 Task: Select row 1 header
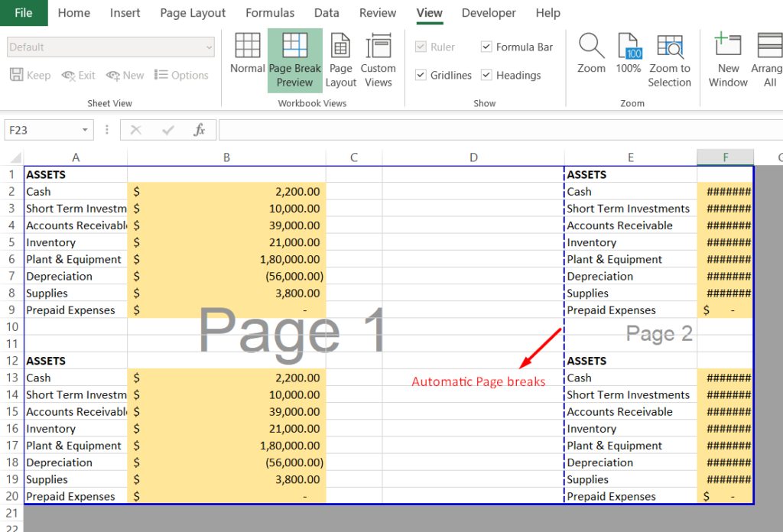point(11,175)
